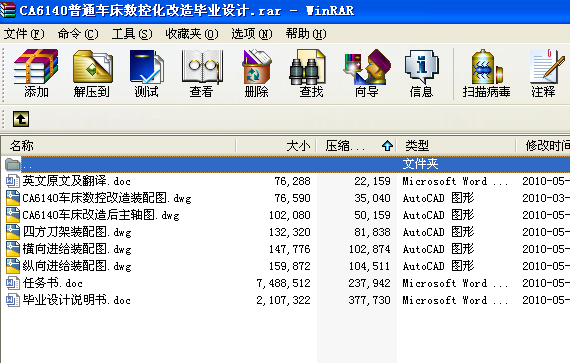Select file 英文原文及翻译.doc
The image size is (570, 363).
(x=76, y=181)
